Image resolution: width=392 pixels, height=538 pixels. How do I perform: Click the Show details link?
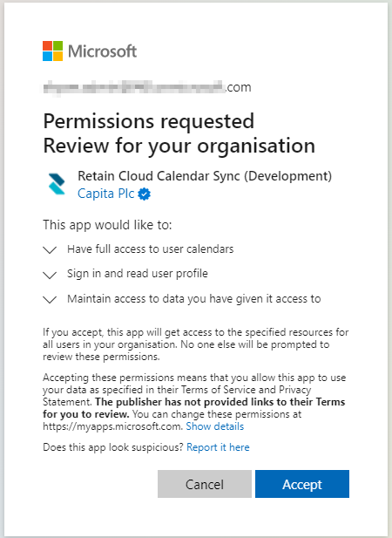[x=215, y=426]
